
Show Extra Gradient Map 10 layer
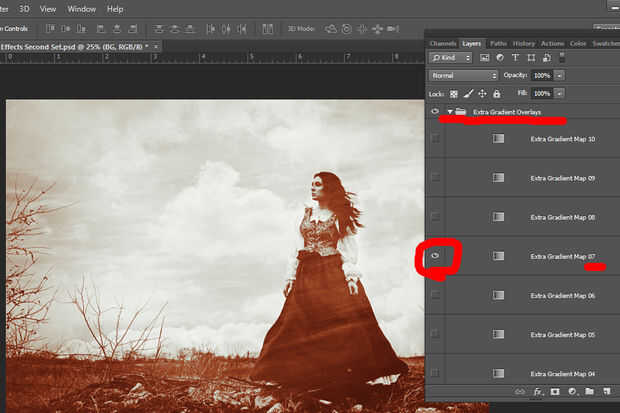(x=435, y=139)
